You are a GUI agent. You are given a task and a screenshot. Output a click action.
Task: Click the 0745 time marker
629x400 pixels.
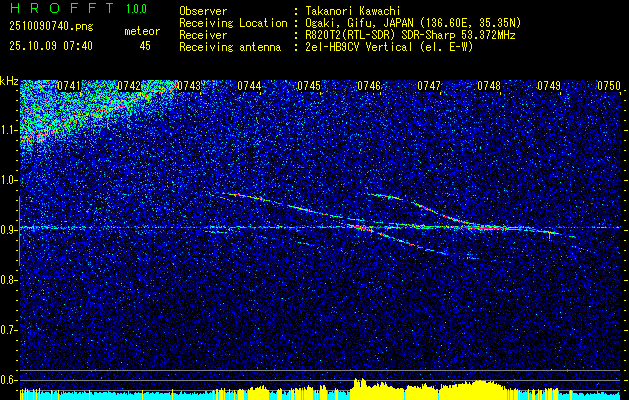tap(309, 86)
